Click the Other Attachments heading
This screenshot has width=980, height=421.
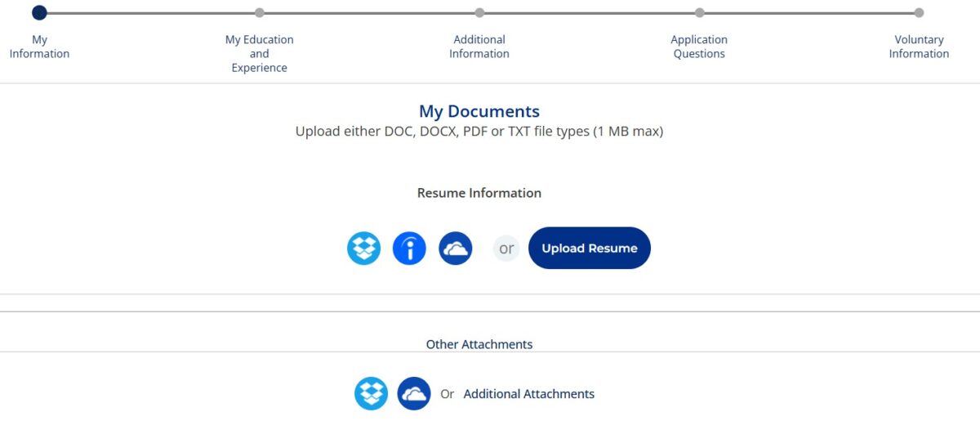click(x=479, y=344)
